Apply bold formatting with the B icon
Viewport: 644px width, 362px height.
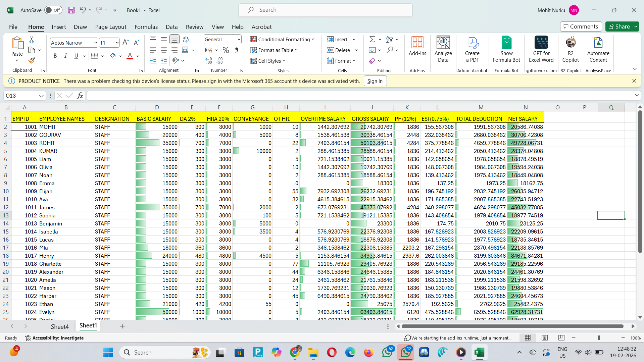(x=55, y=56)
